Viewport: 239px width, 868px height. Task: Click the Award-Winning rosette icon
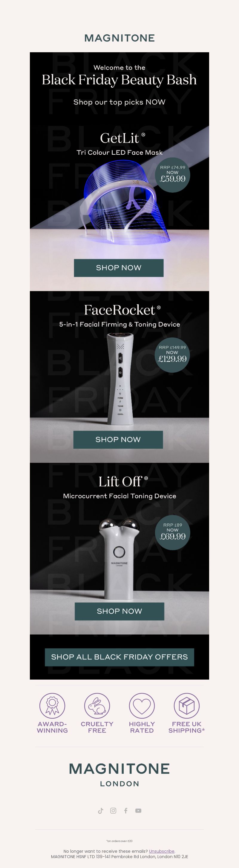(x=52, y=706)
